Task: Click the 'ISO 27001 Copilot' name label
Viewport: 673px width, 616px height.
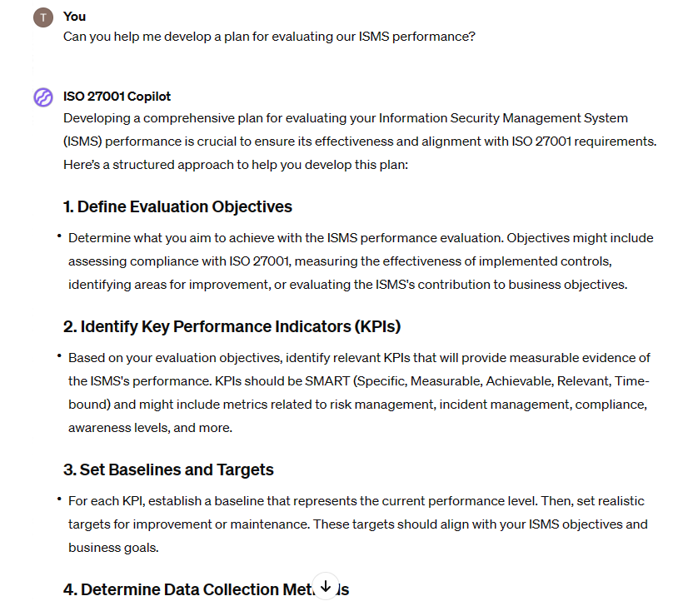Action: point(117,97)
